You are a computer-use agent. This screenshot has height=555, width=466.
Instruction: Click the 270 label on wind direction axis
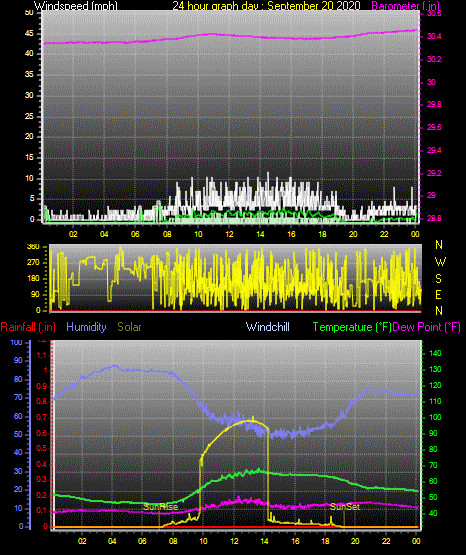(x=33, y=263)
